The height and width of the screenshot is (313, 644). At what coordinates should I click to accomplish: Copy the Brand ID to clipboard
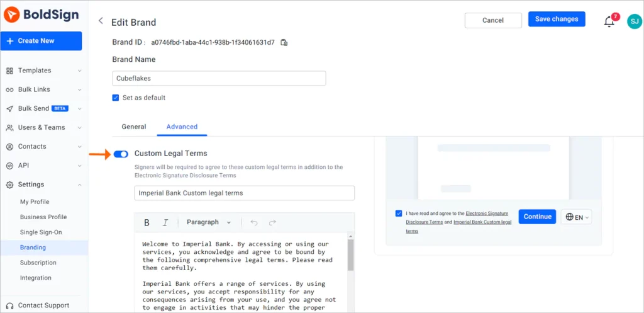[x=284, y=42]
